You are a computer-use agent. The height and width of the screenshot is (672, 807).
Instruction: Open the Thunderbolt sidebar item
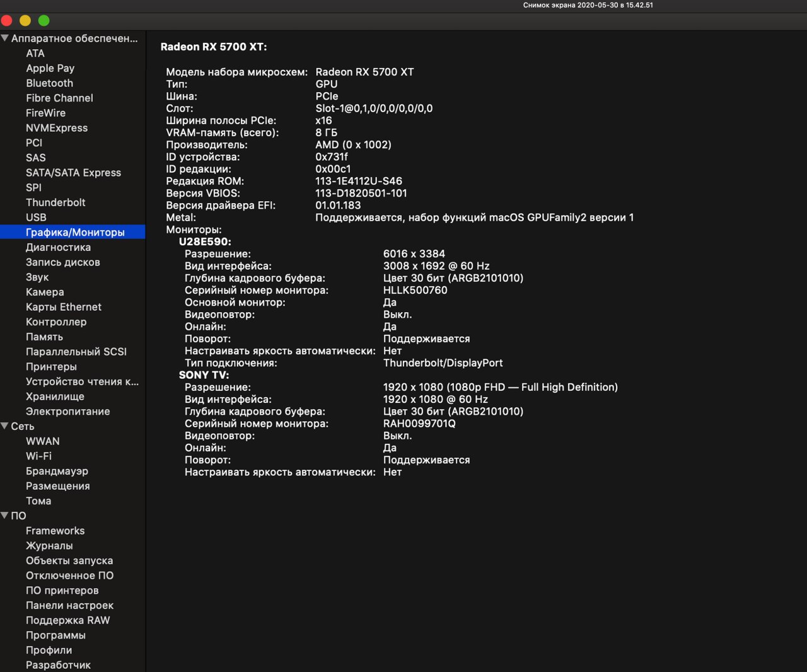click(55, 202)
